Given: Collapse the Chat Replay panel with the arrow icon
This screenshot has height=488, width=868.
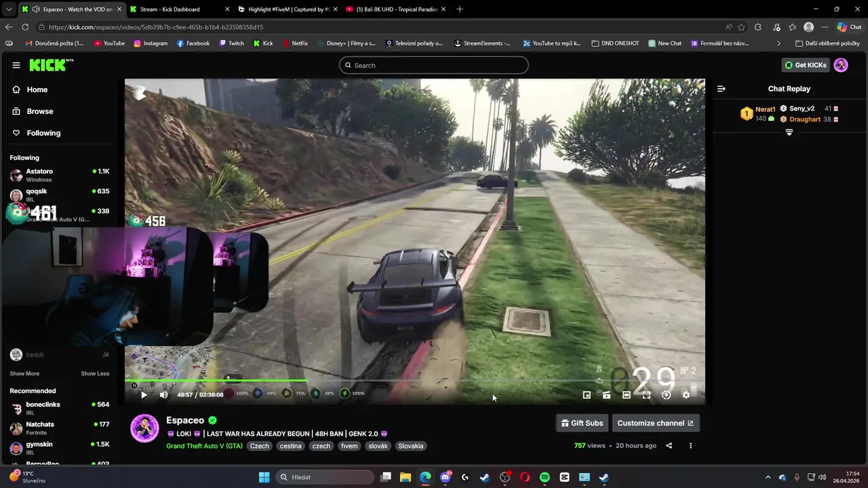Looking at the screenshot, I should tap(722, 89).
